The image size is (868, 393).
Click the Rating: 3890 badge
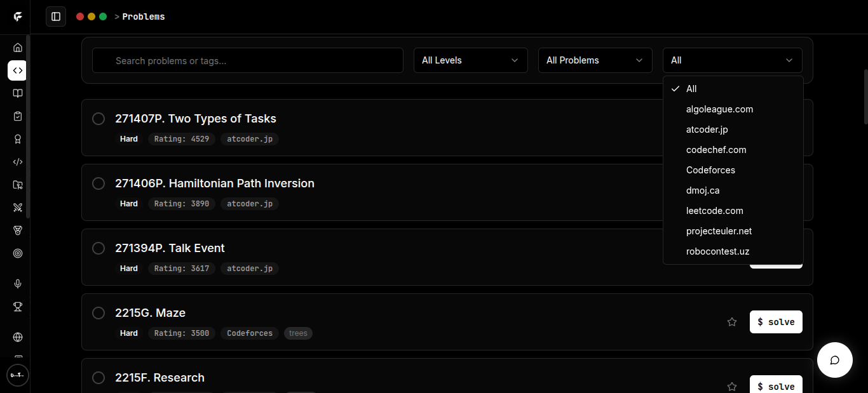[x=182, y=204]
